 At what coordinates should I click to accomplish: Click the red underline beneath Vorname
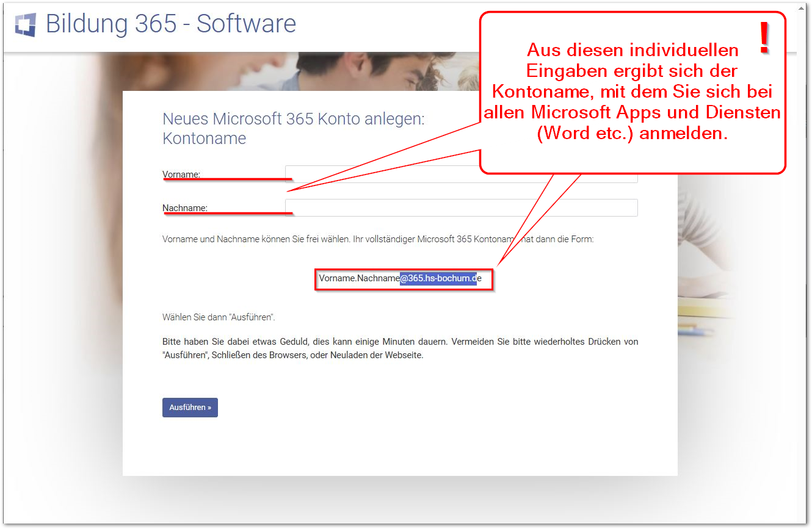(227, 180)
